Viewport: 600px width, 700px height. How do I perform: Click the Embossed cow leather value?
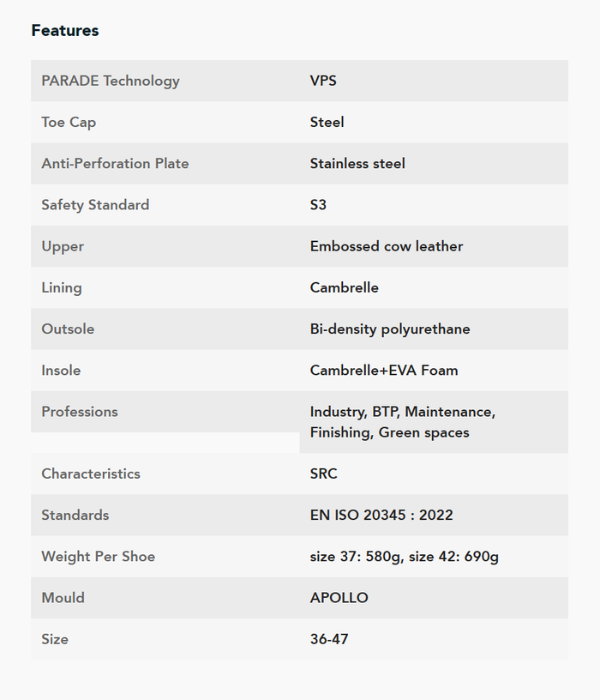click(x=387, y=246)
